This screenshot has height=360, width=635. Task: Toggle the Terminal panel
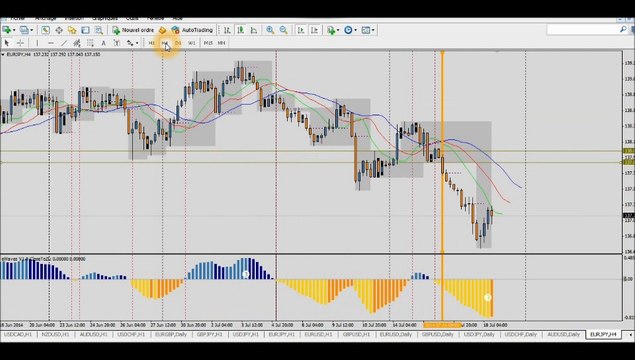tap(85, 30)
